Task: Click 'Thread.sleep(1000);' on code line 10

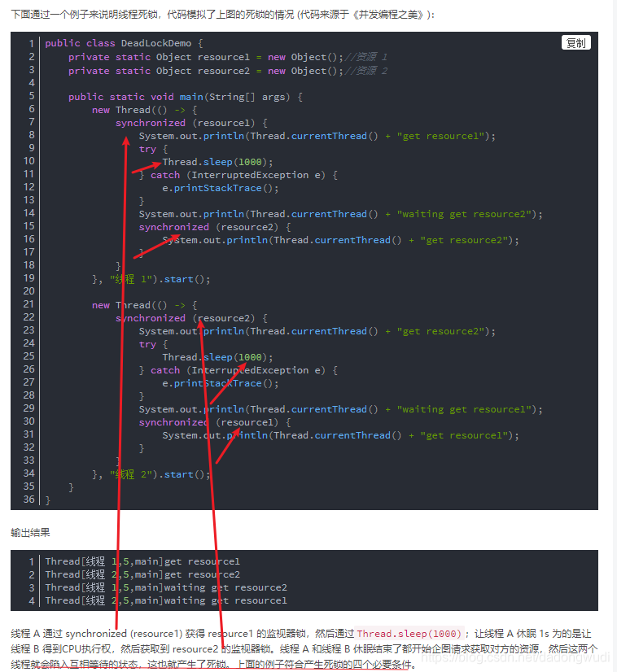Action: point(217,162)
